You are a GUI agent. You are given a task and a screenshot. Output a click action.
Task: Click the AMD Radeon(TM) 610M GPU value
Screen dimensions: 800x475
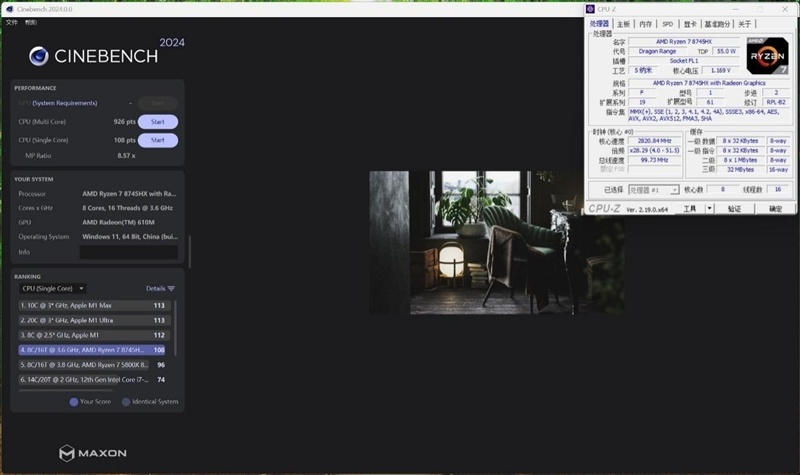pyautogui.click(x=118, y=222)
